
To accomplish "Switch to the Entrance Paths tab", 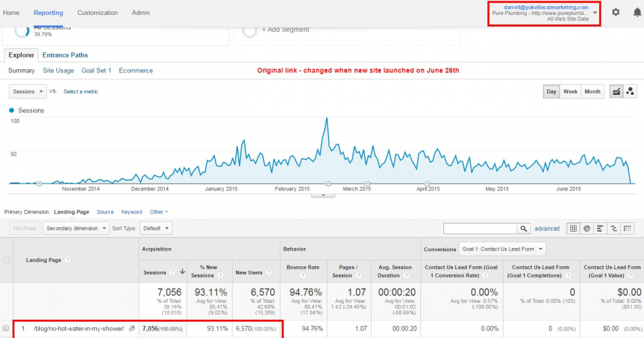I will [65, 55].
